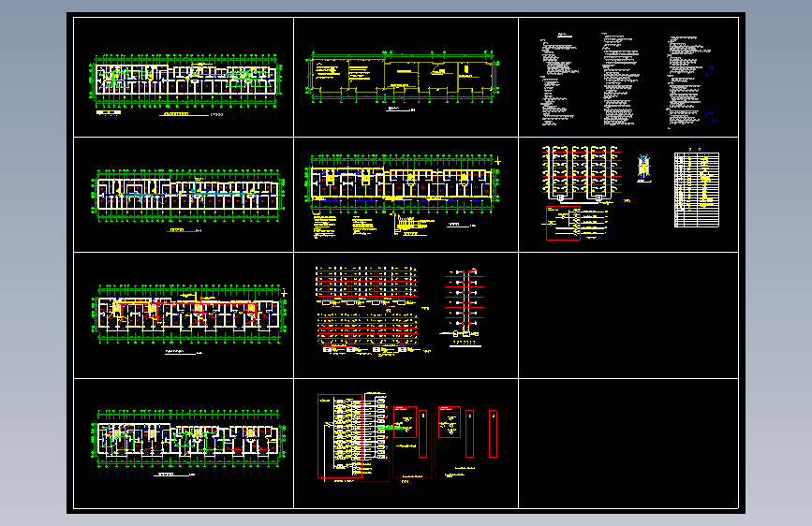Click the large red-bordered distribution panel schematic in the bottom-middle sheet

click(x=340, y=436)
